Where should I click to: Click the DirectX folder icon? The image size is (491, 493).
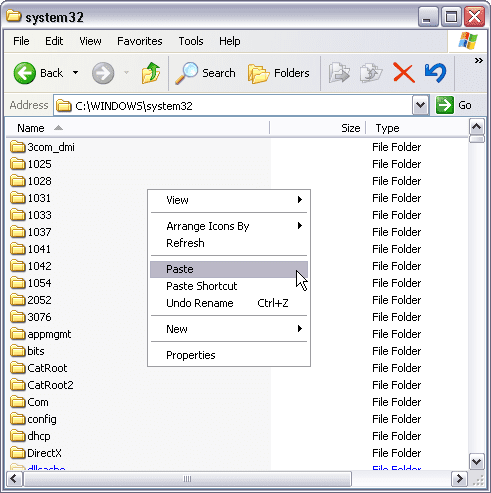[17, 453]
